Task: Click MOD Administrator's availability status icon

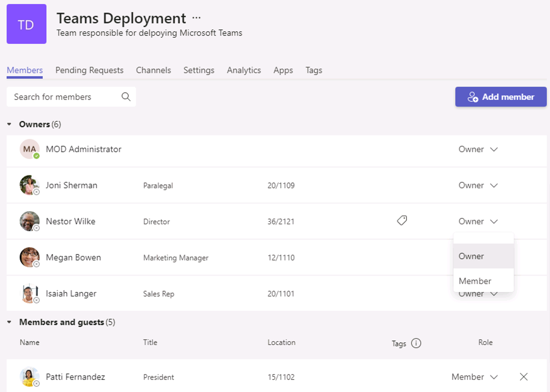Action: pyautogui.click(x=36, y=155)
